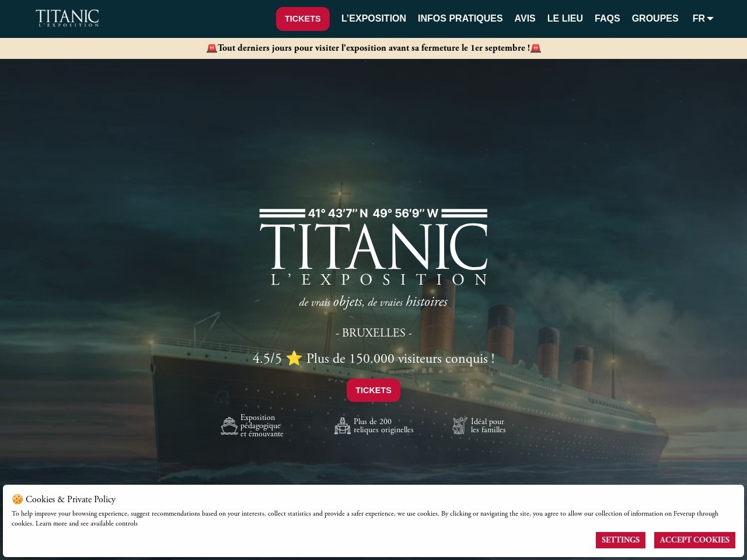Open the INFOS PRATIQUES menu item

460,19
